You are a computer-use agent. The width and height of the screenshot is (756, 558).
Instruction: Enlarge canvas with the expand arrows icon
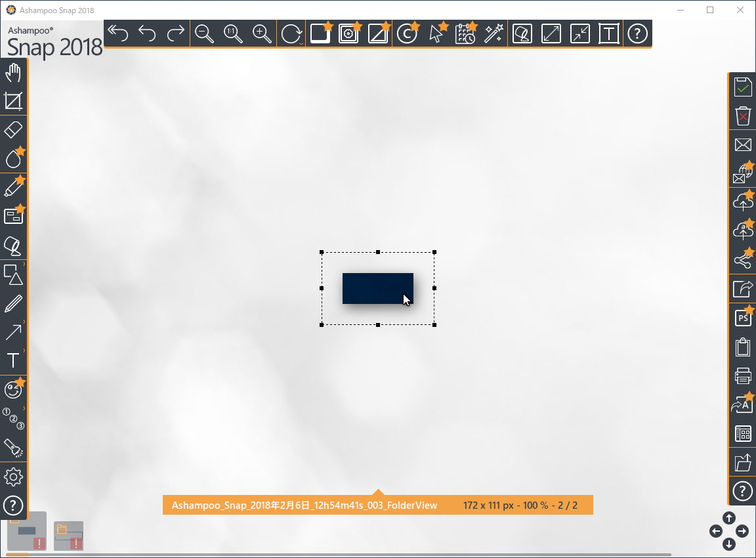tap(551, 33)
